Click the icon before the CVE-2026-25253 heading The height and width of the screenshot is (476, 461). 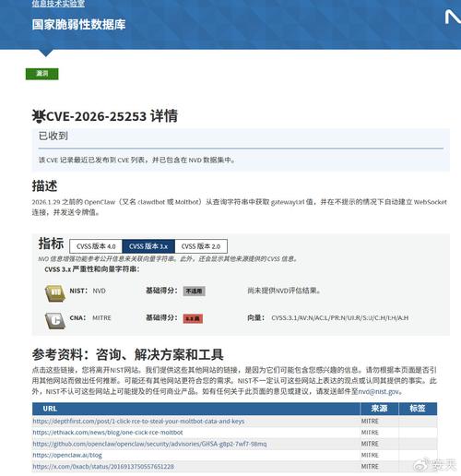tap(39, 116)
